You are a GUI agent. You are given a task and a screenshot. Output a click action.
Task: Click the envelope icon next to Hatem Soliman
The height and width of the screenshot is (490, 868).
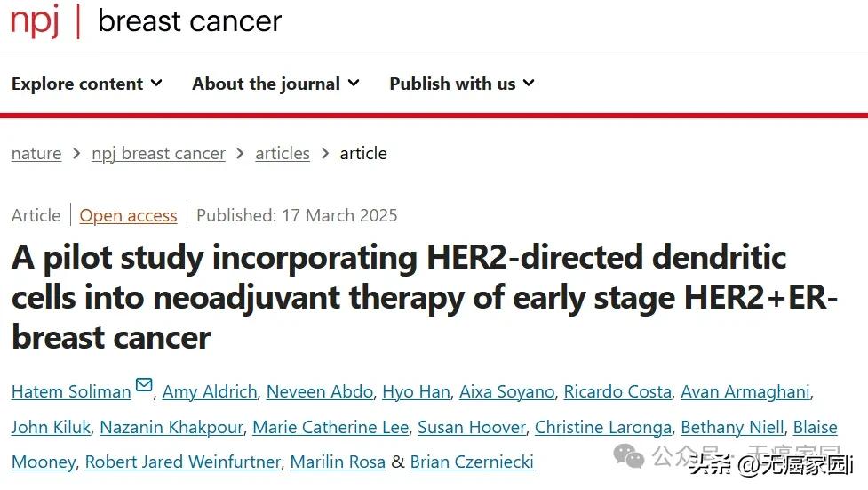pyautogui.click(x=144, y=386)
